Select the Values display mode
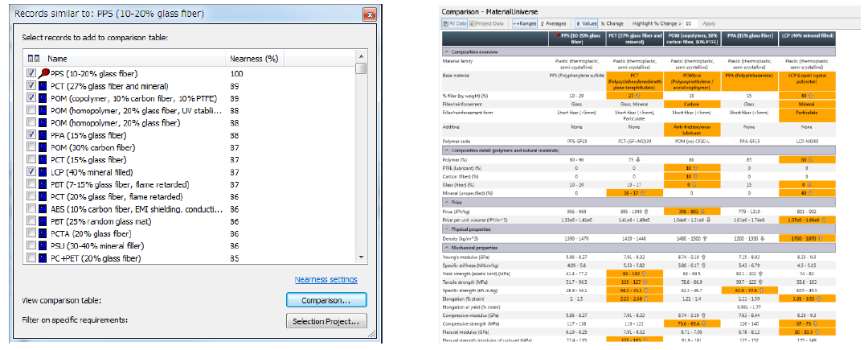The height and width of the screenshot is (350, 868). [x=586, y=24]
